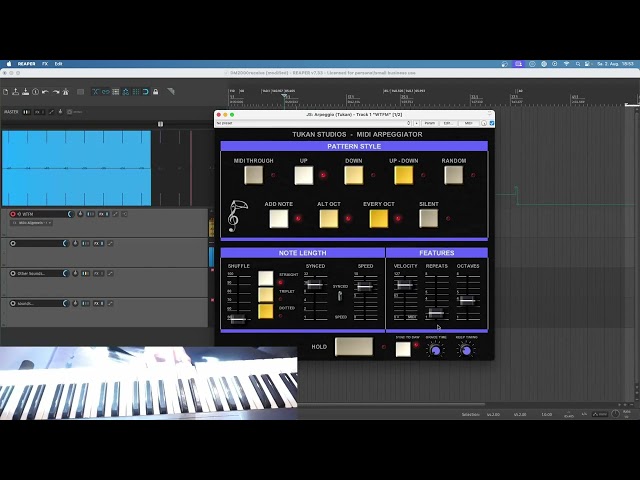This screenshot has width=640, height=480.
Task: Enable the MIDI THROUGH pattern button
Action: [x=253, y=175]
